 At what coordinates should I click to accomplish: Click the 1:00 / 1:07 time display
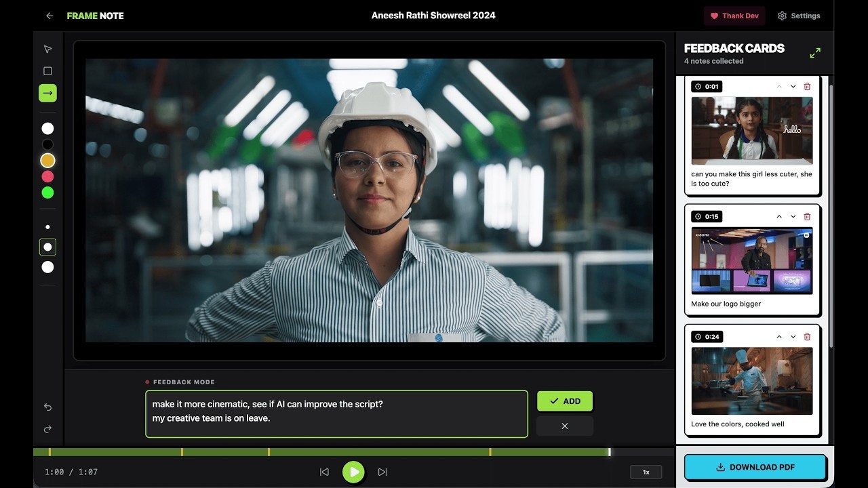[x=71, y=472]
